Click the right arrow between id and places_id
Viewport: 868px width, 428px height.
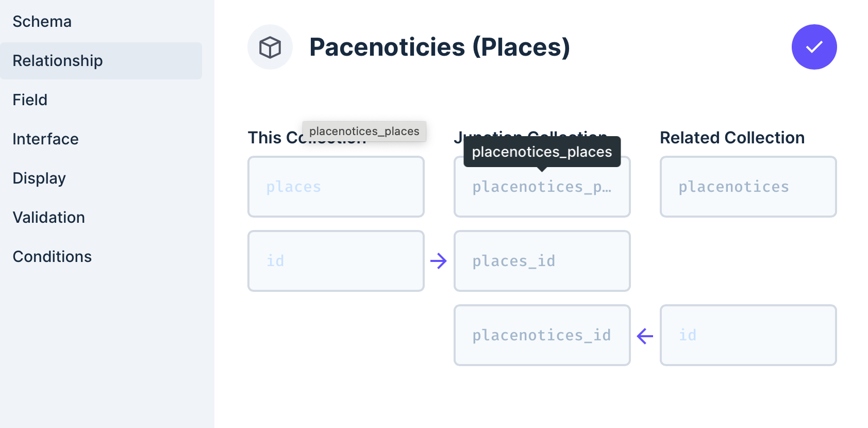[439, 261]
